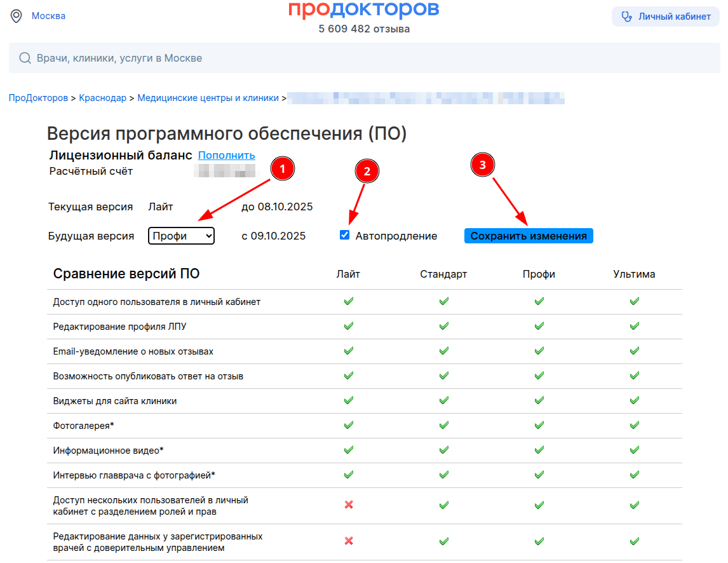This screenshot has height=563, width=728.
Task: Open Краснодар breadcrumb link
Action: 102,98
